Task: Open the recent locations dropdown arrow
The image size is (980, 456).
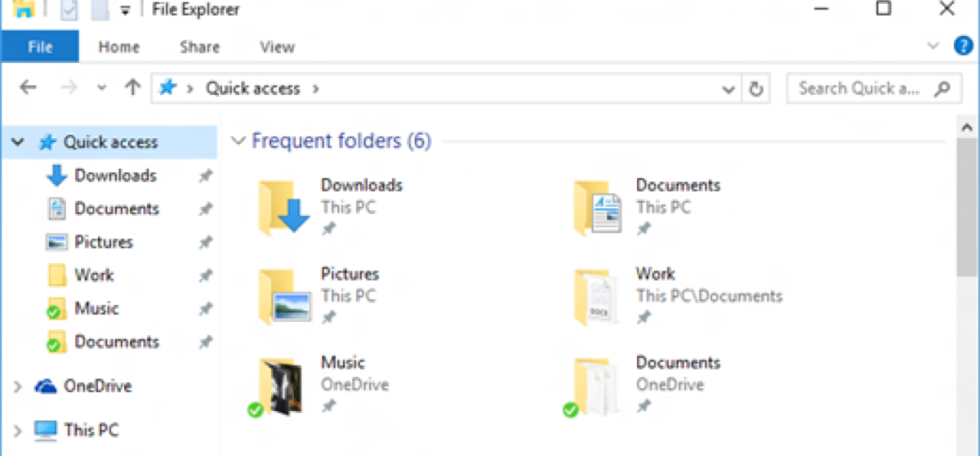Action: point(102,88)
